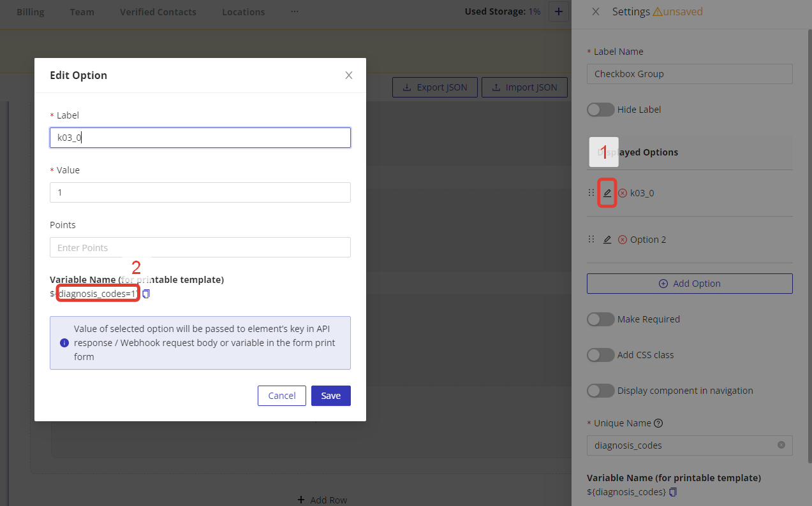Click into the Points input field

point(200,247)
